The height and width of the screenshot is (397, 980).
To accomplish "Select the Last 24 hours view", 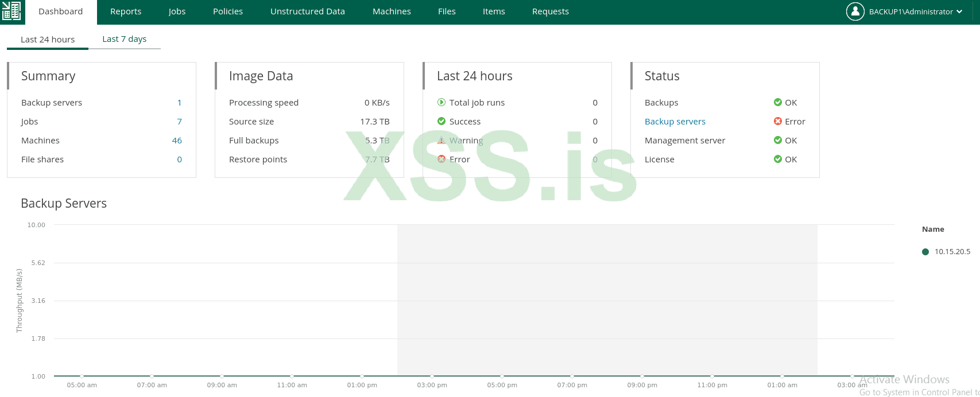I will pos(48,40).
